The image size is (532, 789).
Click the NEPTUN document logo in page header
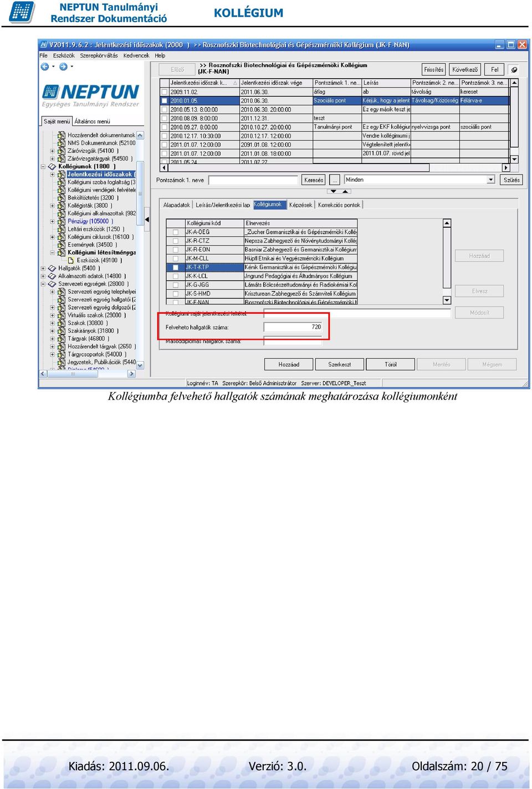click(22, 12)
